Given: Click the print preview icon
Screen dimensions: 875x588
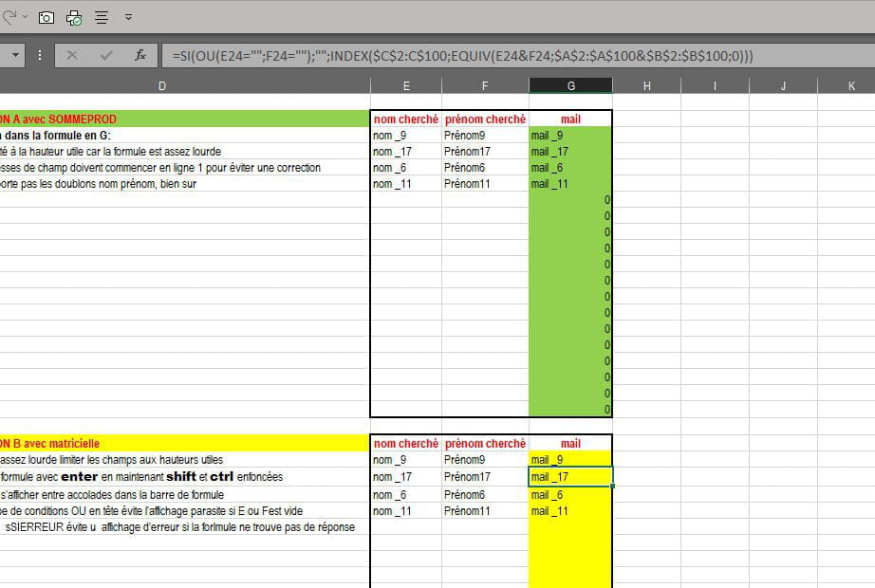Looking at the screenshot, I should pyautogui.click(x=74, y=18).
